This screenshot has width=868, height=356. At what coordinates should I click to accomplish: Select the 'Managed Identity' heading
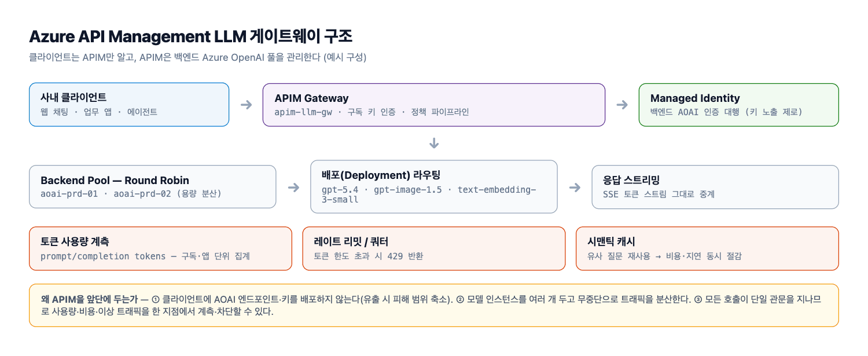[695, 98]
